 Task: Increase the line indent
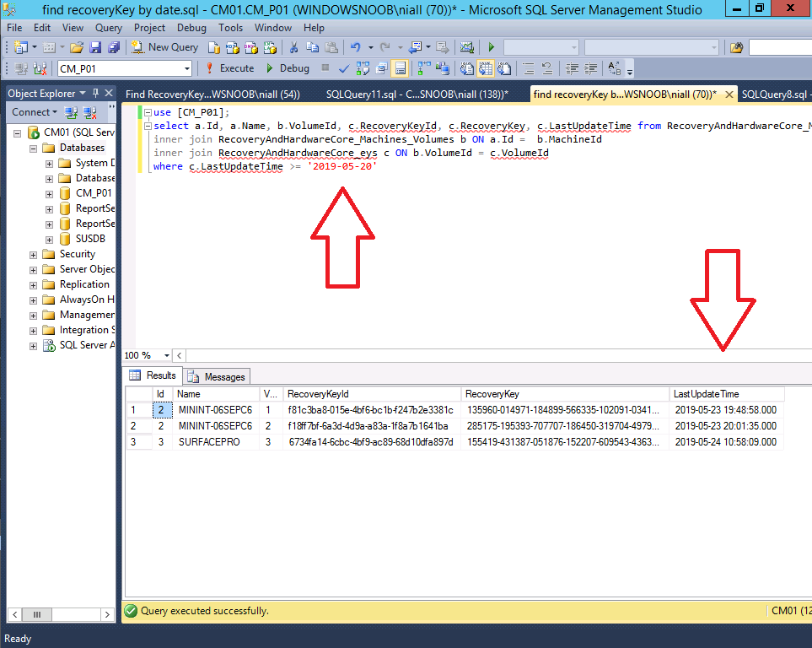coord(590,68)
